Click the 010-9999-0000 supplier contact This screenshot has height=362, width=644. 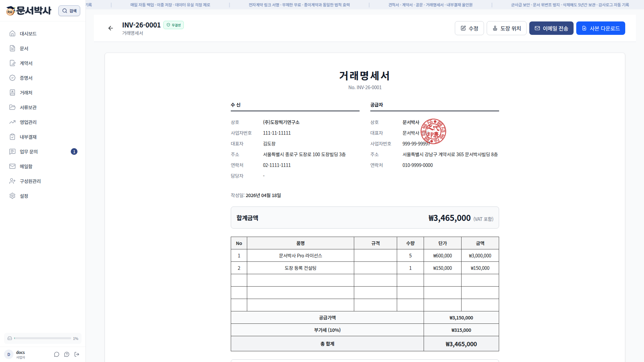click(418, 165)
